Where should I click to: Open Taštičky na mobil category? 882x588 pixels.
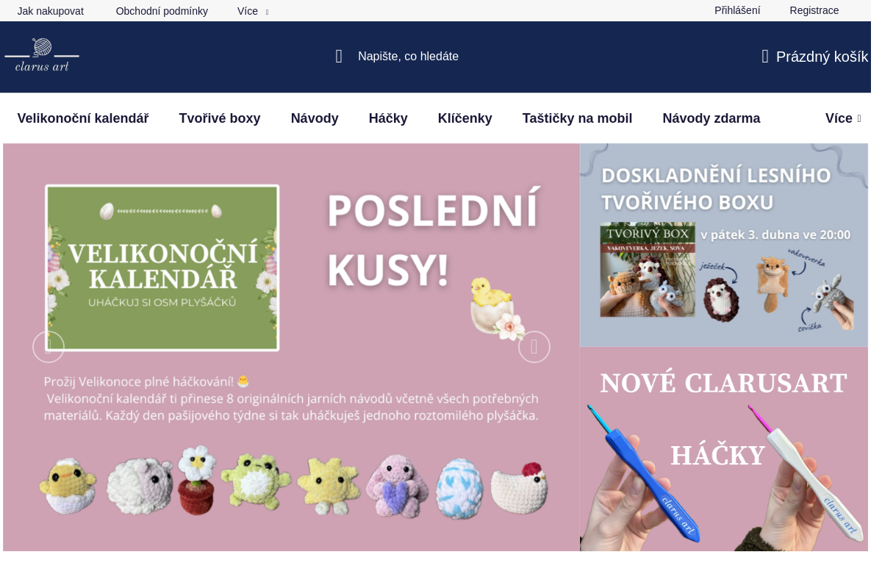pyautogui.click(x=577, y=118)
